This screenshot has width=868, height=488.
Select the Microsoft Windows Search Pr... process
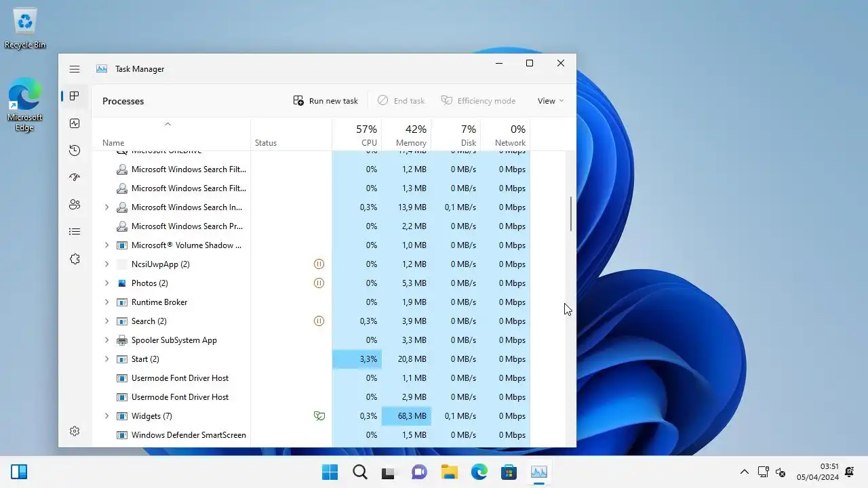(311, 226)
